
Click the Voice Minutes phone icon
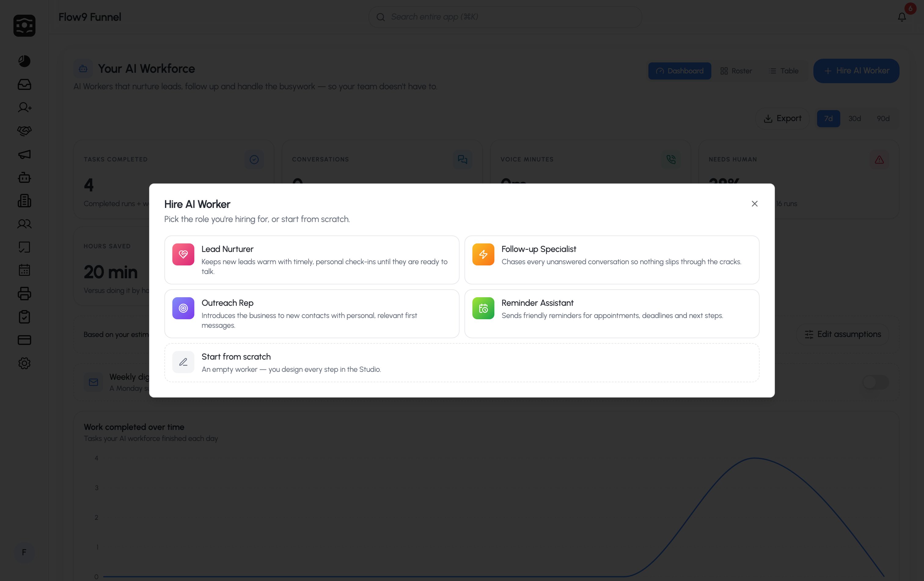[671, 159]
